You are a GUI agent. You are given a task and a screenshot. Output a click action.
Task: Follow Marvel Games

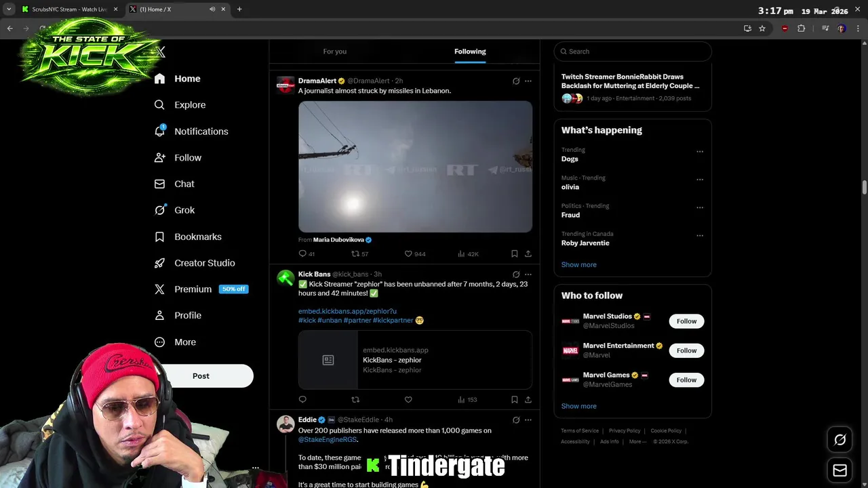tap(686, 380)
